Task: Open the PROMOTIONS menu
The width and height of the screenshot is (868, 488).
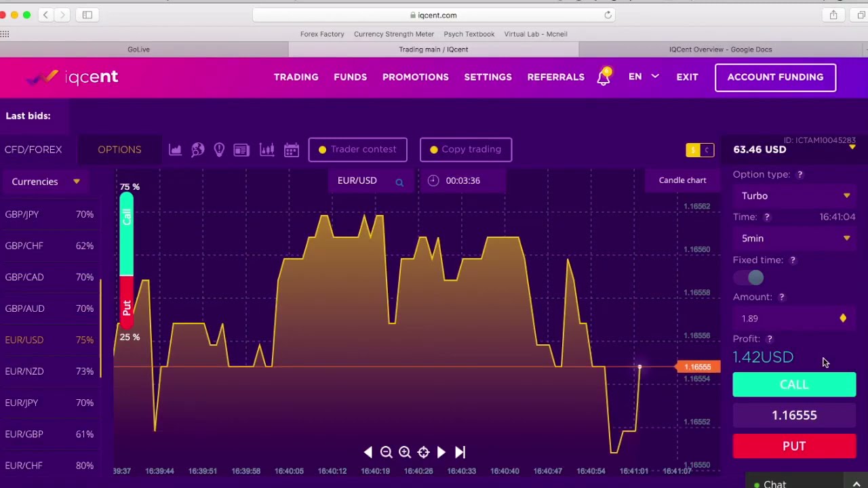Action: (x=416, y=77)
